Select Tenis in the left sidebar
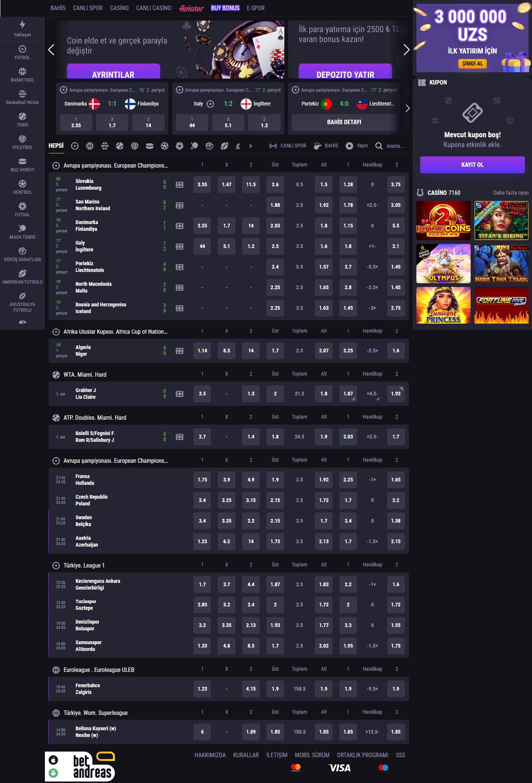This screenshot has width=532, height=783. [x=22, y=120]
